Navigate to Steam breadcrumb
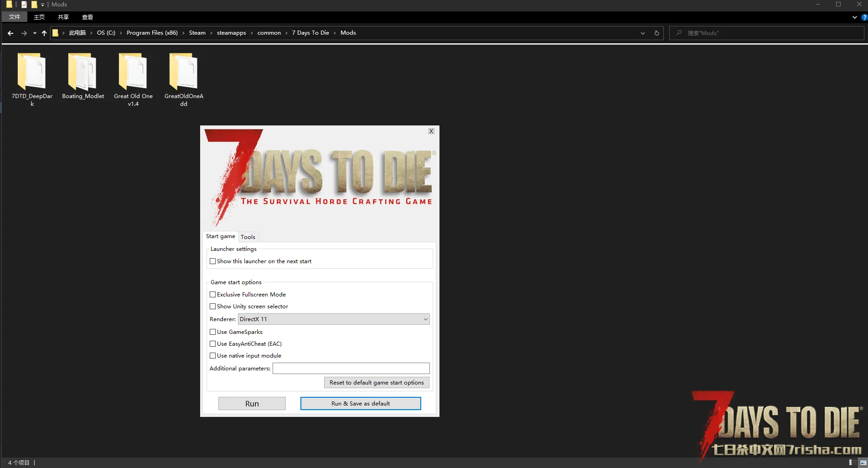The width and height of the screenshot is (868, 468). coord(197,33)
